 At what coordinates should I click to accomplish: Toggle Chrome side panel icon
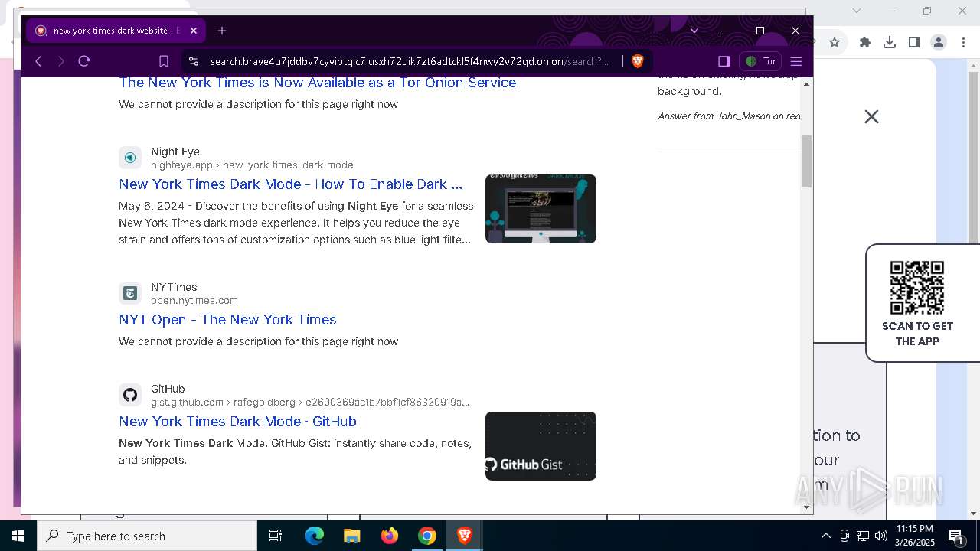[914, 42]
